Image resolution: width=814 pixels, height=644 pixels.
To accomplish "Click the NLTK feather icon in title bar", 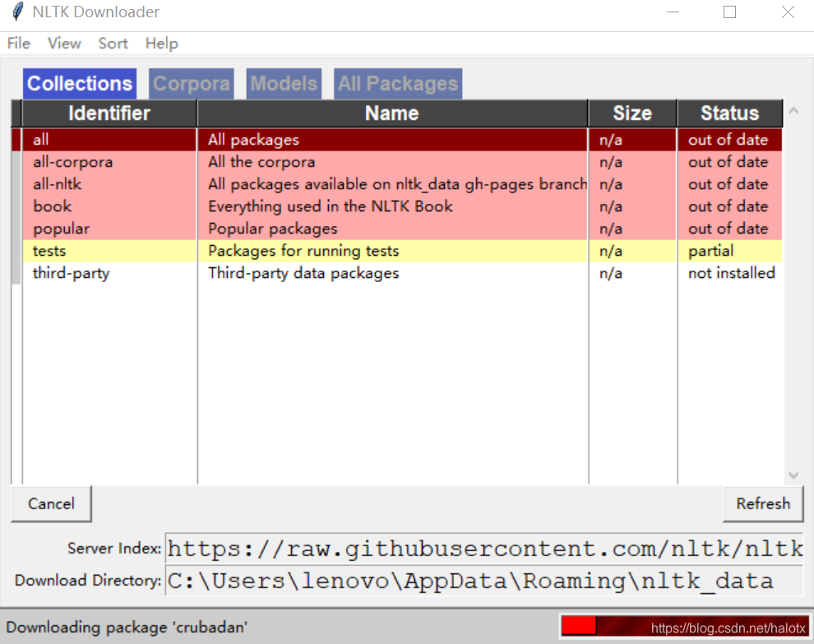I will 17,12.
